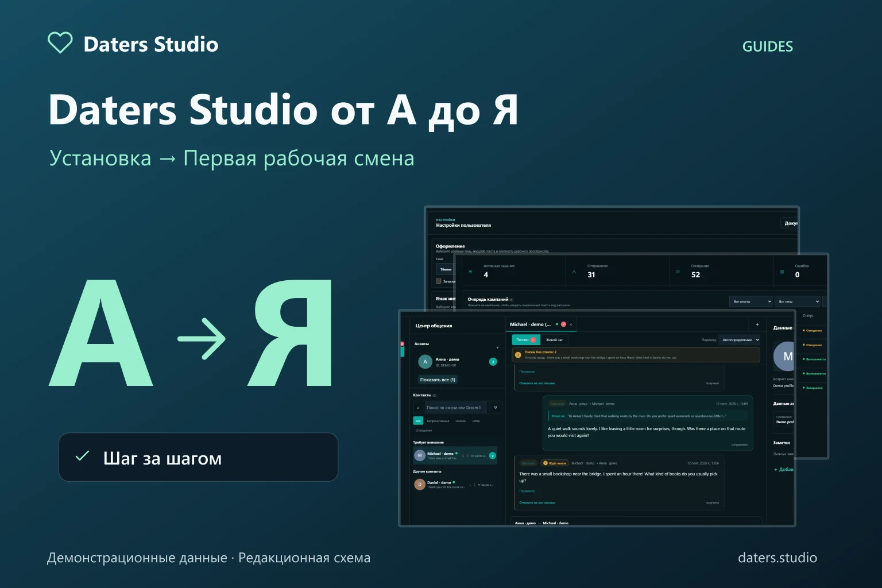Select the 'Отношения' contacts filter
This screenshot has width=882, height=588.
[424, 430]
